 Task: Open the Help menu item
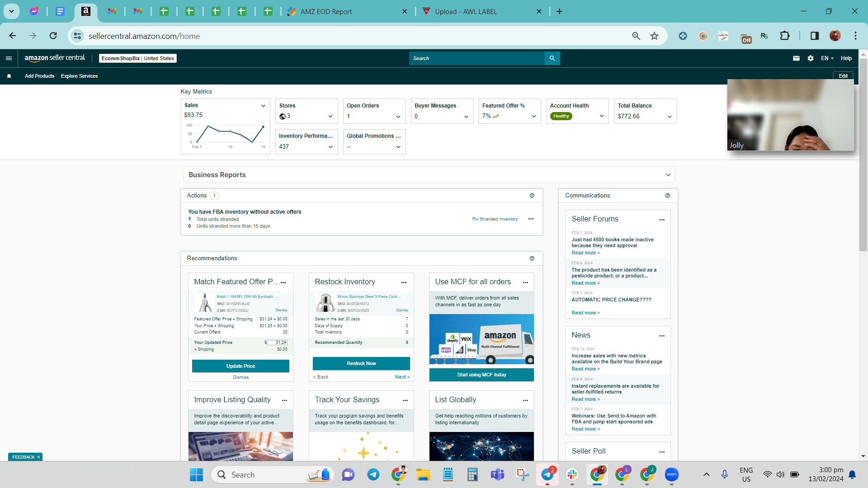[846, 58]
